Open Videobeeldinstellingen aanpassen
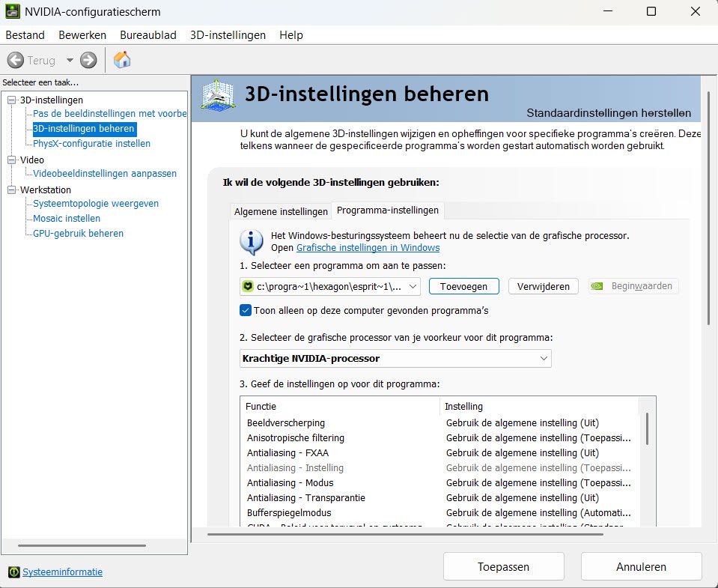 tap(105, 174)
